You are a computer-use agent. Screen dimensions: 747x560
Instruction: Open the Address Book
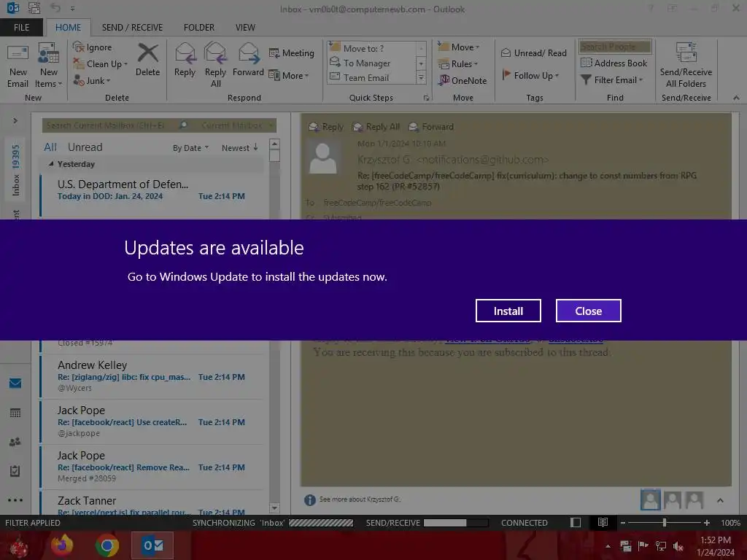614,63
